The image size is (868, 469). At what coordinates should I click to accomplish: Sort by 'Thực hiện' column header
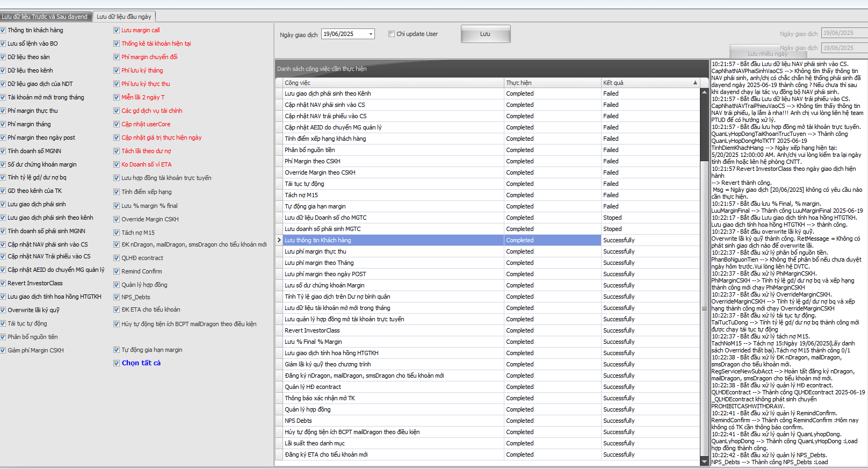[552, 83]
